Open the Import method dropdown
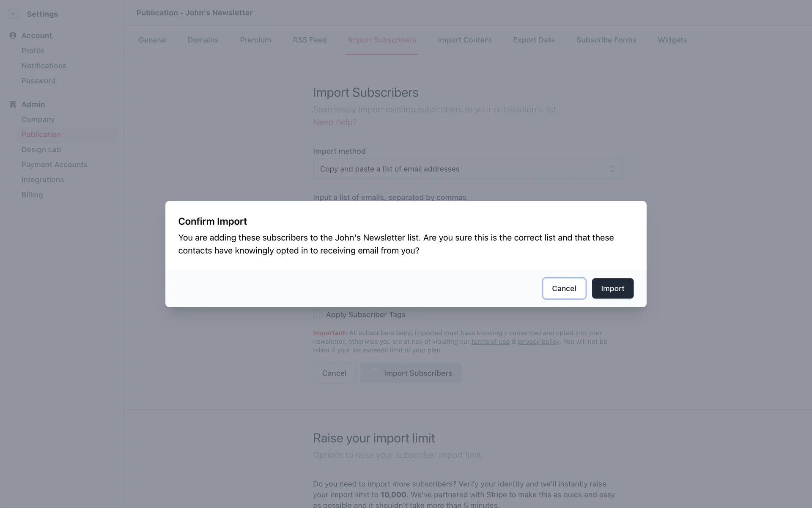 point(467,169)
